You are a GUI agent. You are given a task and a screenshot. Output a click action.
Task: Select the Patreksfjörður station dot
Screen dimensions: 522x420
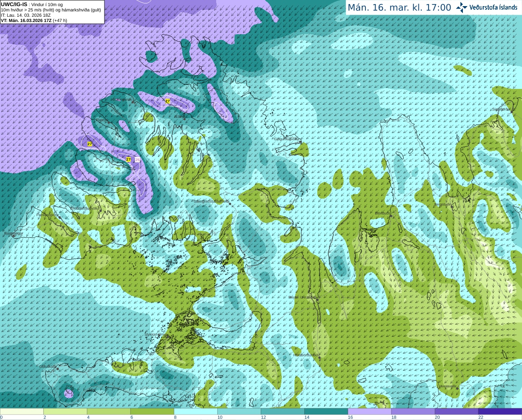60,217
